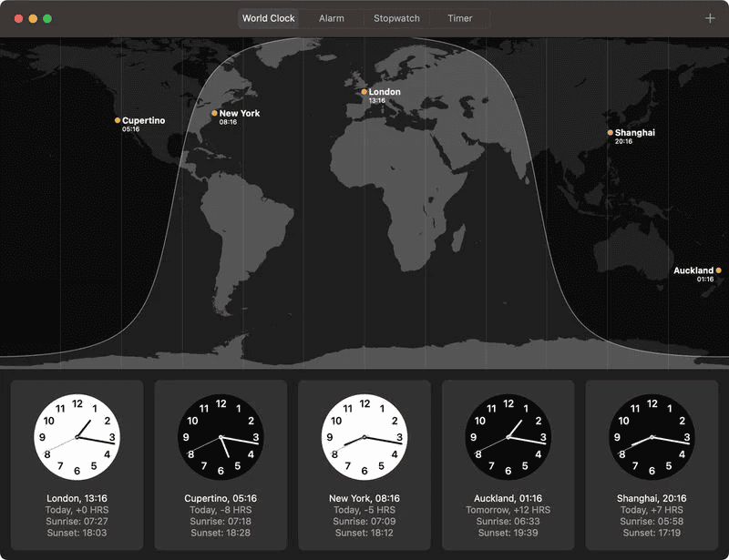The image size is (729, 560).
Task: Click the Cupertino analog clock face
Action: [221, 437]
